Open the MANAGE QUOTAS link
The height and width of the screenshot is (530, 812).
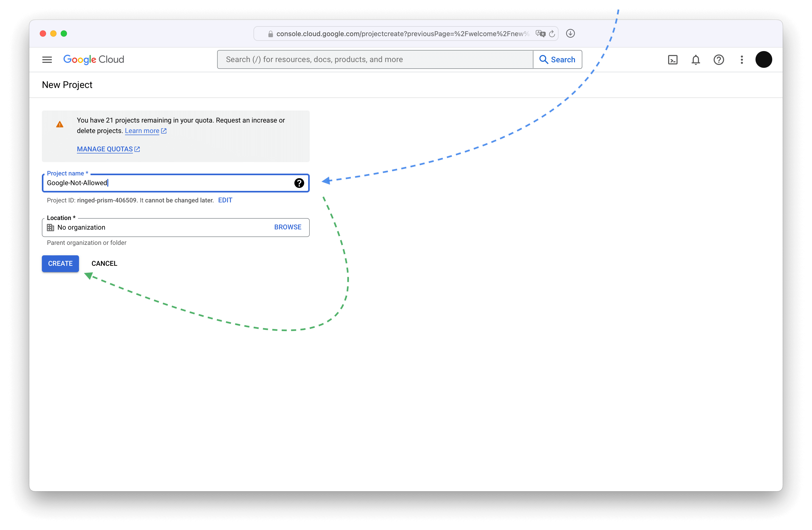tap(105, 149)
